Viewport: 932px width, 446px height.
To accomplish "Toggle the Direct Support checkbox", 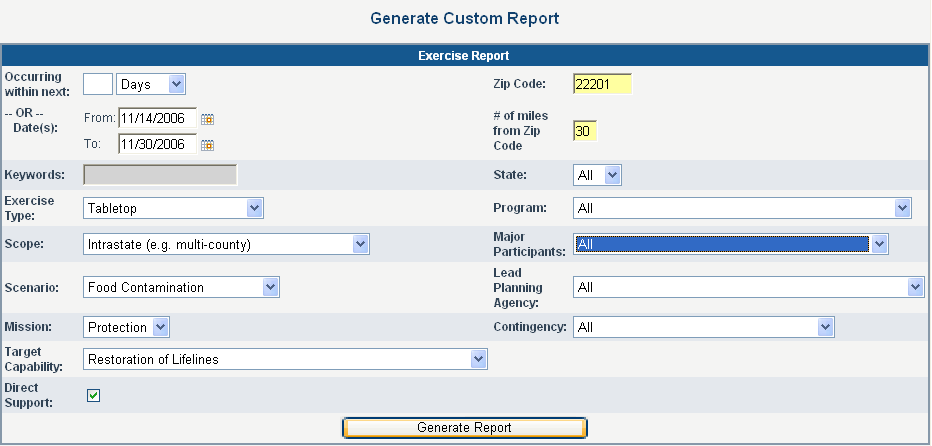I will (94, 396).
